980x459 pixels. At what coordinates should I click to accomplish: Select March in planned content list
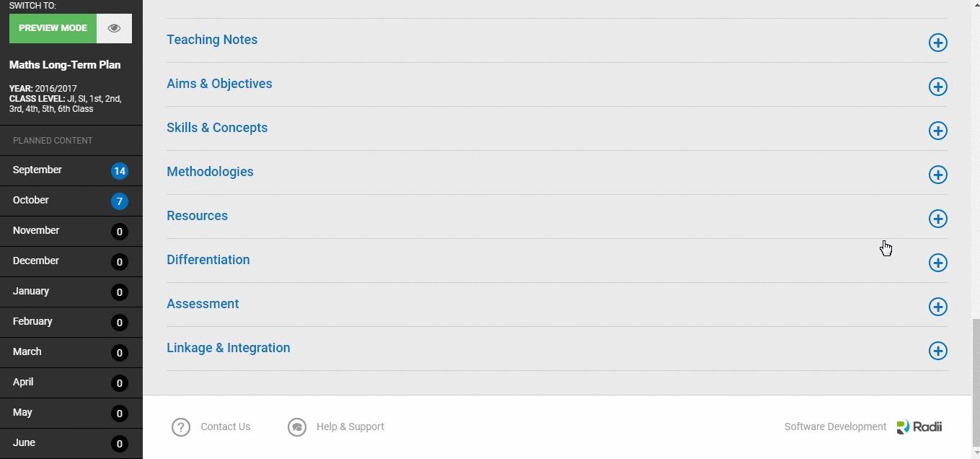coord(71,352)
